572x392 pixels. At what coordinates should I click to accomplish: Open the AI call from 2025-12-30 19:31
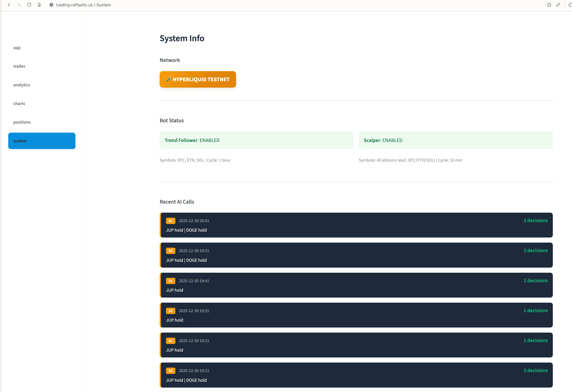[356, 315]
